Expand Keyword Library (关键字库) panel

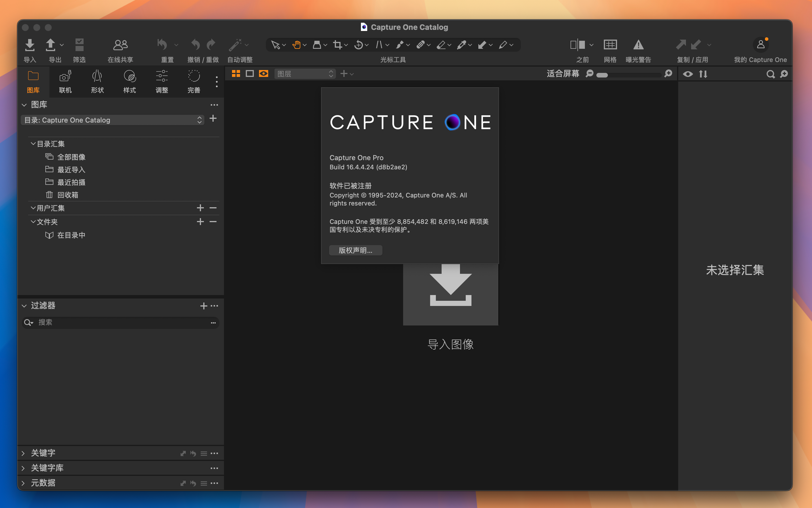point(23,468)
